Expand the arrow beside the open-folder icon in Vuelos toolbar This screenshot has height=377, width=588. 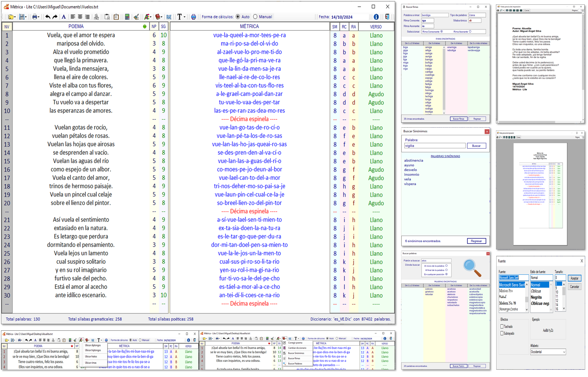click(15, 17)
